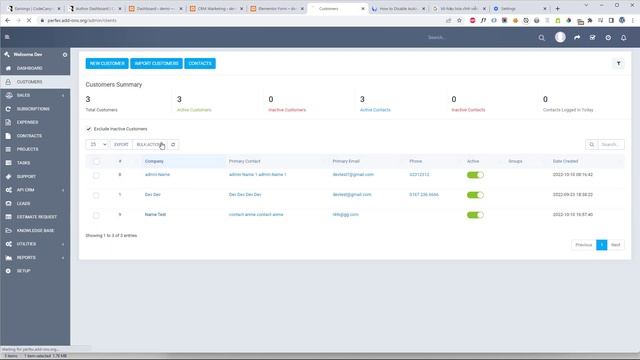640x360 pixels.
Task: Click the Import Customers button
Action: (x=156, y=64)
